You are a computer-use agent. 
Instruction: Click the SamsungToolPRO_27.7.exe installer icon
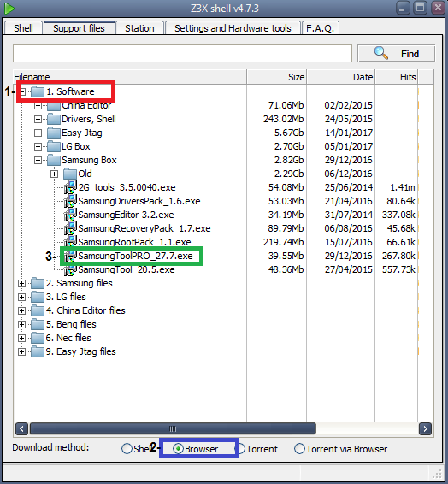pyautogui.click(x=70, y=256)
